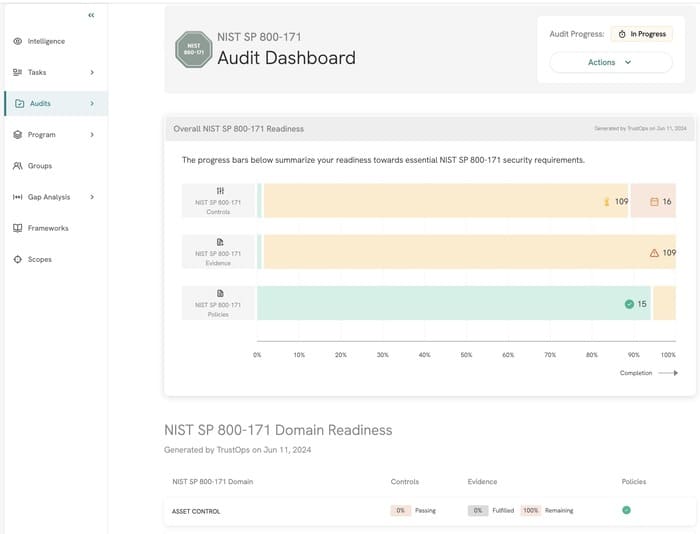
Task: Select Audits in the sidebar
Action: [x=56, y=104]
